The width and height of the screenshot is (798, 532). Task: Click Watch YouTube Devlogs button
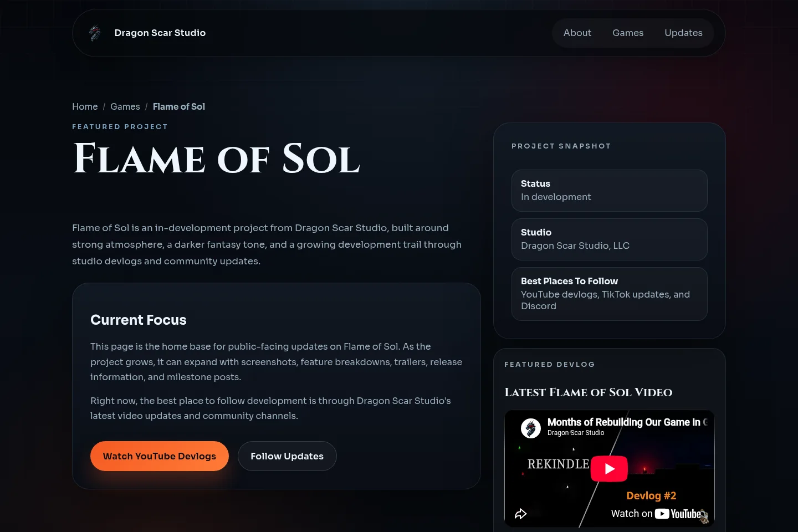point(160,456)
